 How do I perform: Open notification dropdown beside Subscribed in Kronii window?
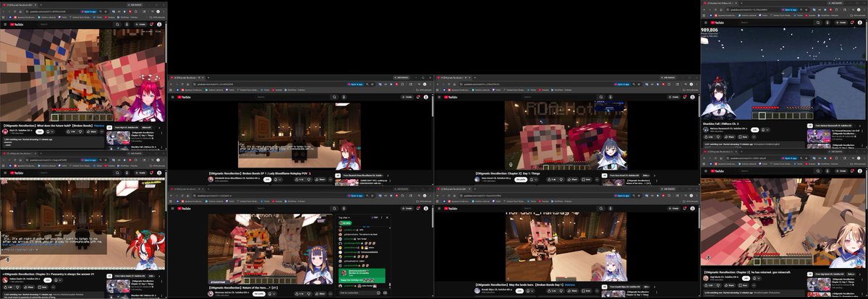coord(533,180)
